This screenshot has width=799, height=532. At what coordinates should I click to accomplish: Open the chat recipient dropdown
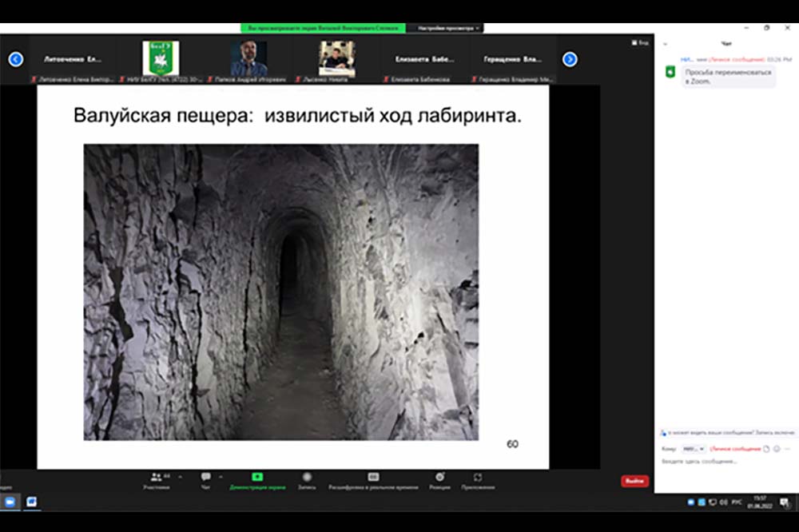click(x=693, y=449)
